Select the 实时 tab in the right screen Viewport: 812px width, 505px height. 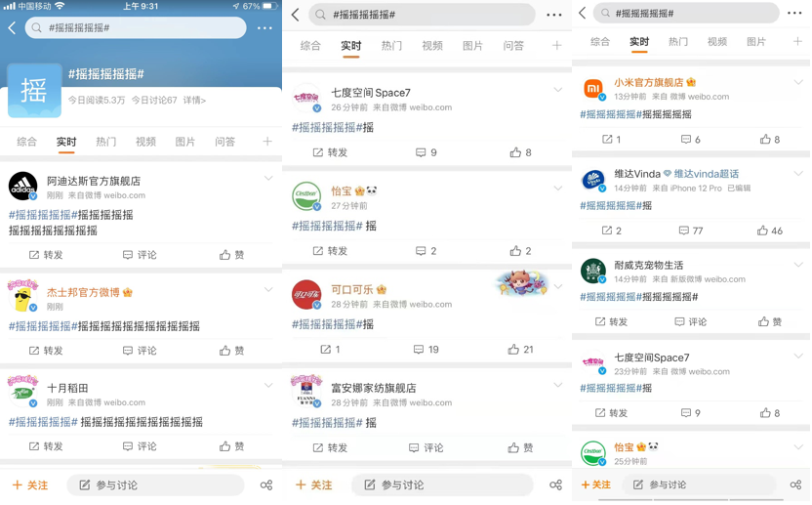639,41
